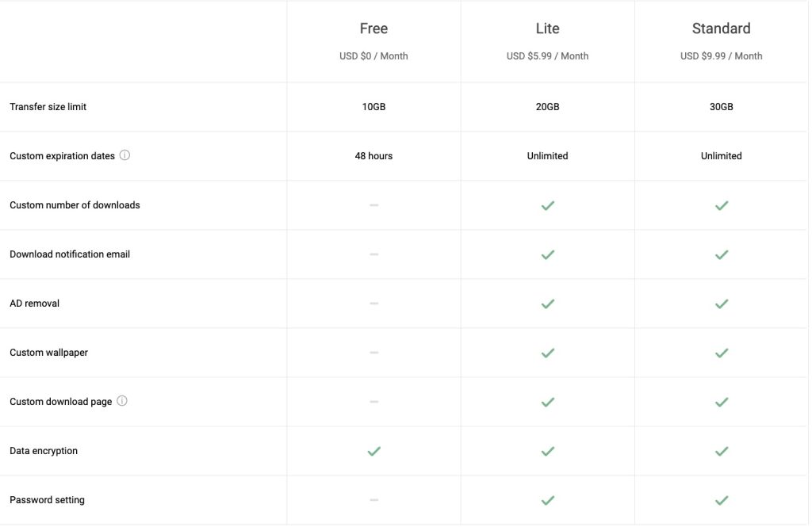Select the checkmark for Data encryption under Free
Viewport: 812px width, 527px height.
373,451
